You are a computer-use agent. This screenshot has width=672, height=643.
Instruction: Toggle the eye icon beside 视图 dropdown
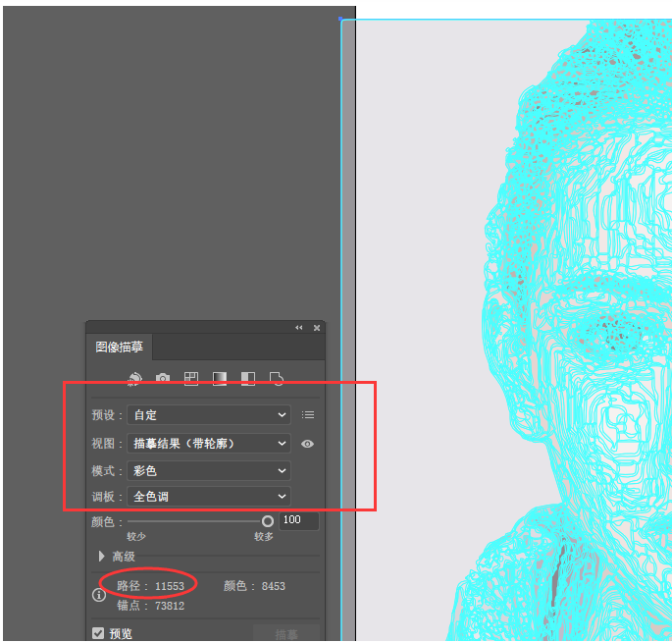[x=308, y=444]
